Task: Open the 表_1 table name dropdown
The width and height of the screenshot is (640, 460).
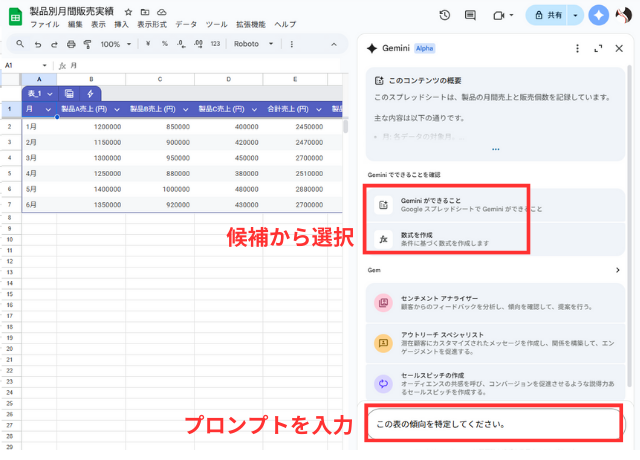Action: (x=50, y=94)
